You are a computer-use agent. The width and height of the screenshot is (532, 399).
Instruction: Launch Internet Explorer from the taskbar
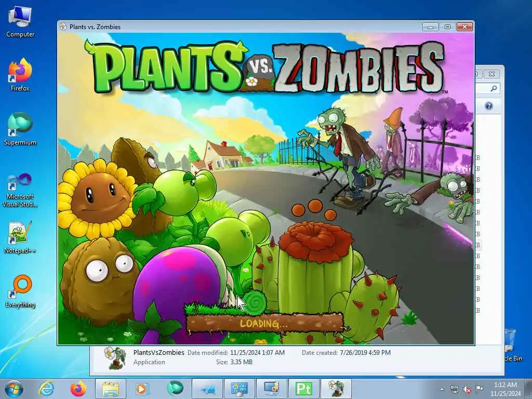click(46, 389)
